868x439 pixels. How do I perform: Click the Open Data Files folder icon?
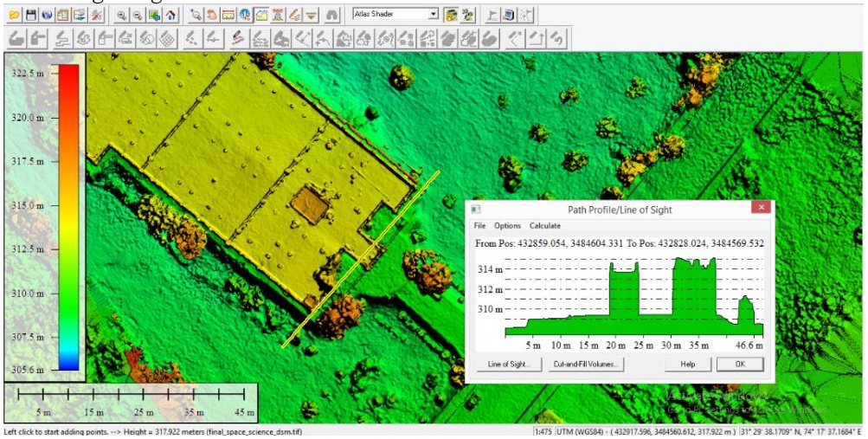[x=15, y=15]
